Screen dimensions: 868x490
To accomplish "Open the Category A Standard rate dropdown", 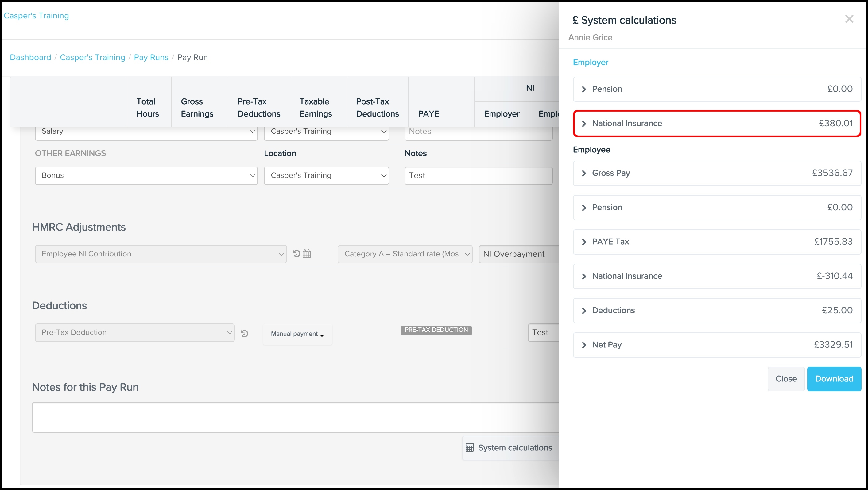I will click(x=405, y=254).
